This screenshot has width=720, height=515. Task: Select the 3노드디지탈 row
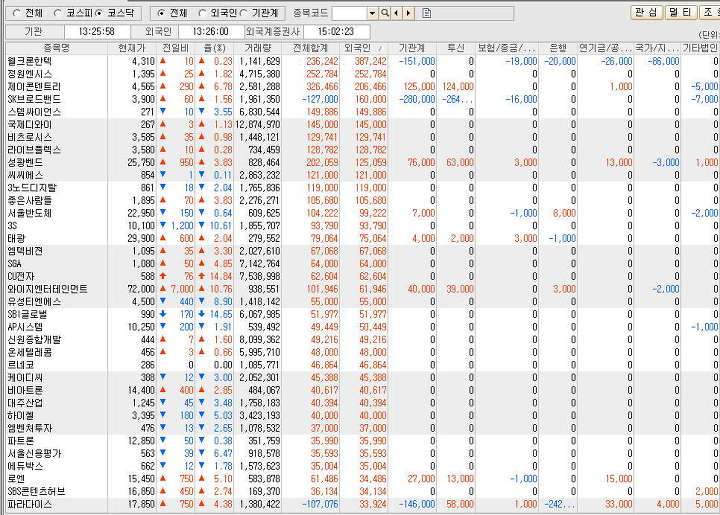pos(363,188)
